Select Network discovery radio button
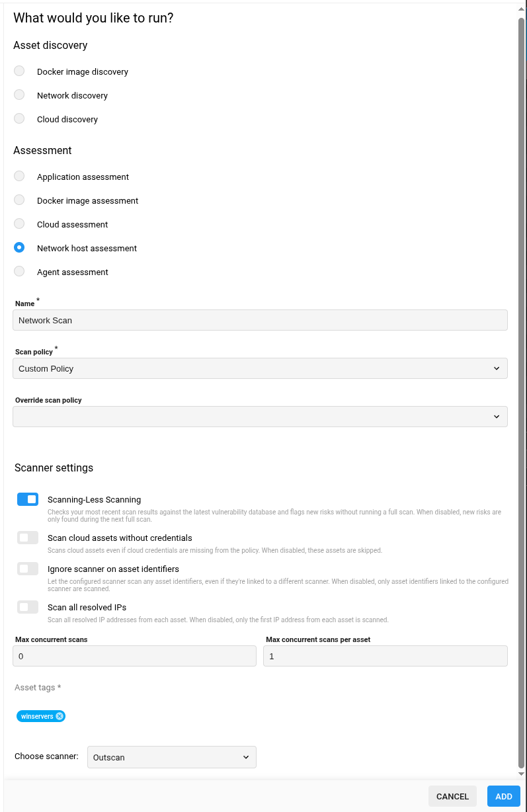The width and height of the screenshot is (527, 812). (19, 95)
